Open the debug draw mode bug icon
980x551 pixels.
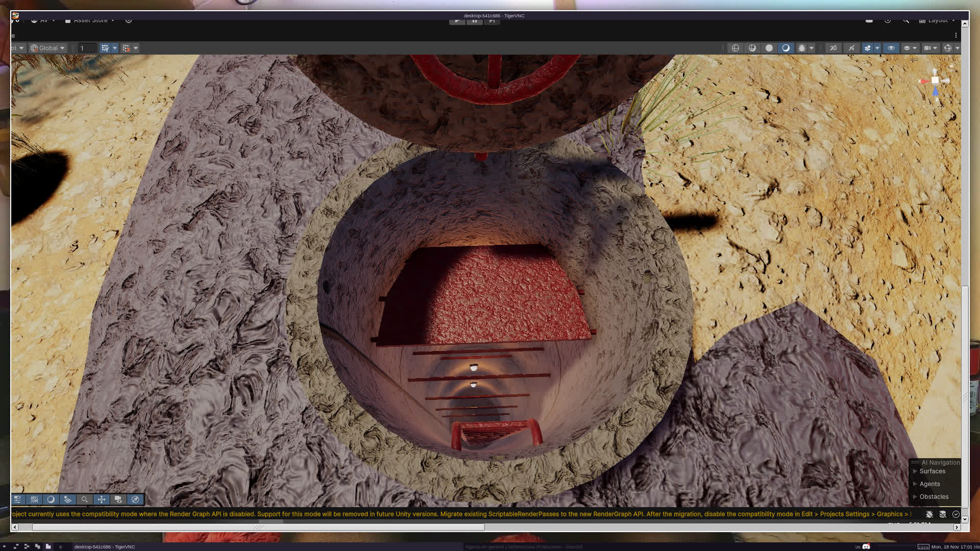coord(802,48)
